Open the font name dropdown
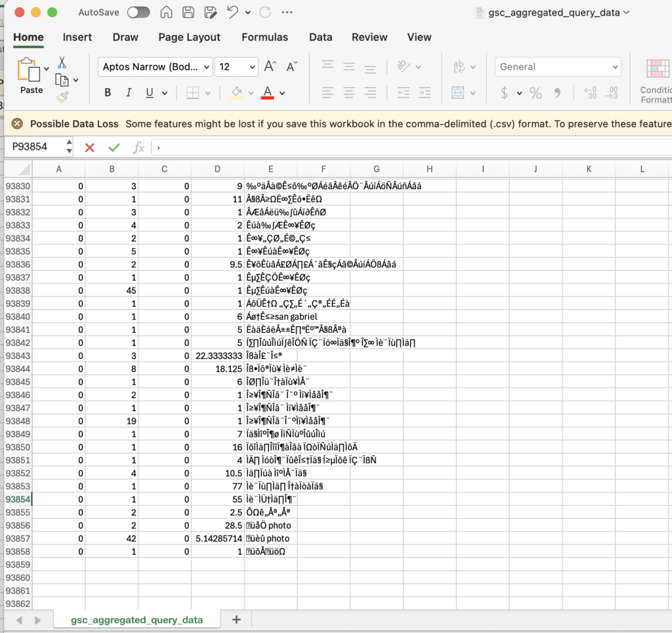 154,66
